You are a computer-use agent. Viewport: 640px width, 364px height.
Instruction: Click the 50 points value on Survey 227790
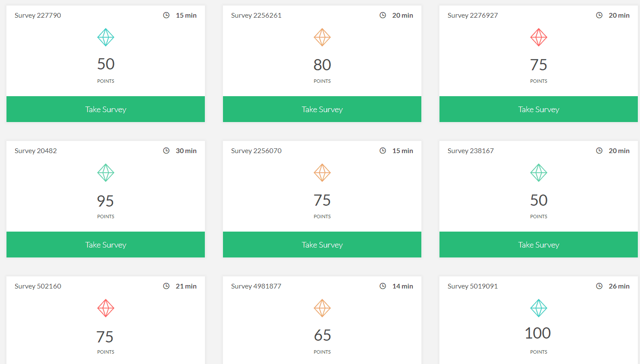pos(106,64)
